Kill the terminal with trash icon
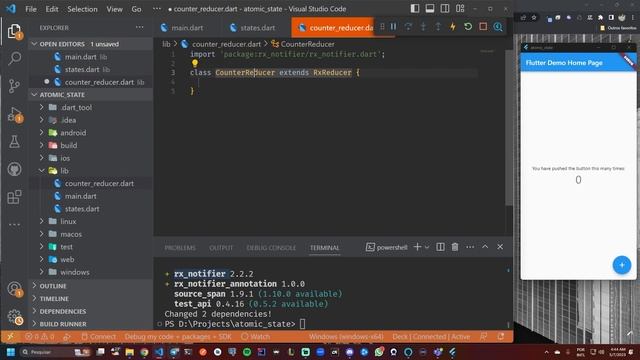The height and width of the screenshot is (360, 640). [455, 247]
